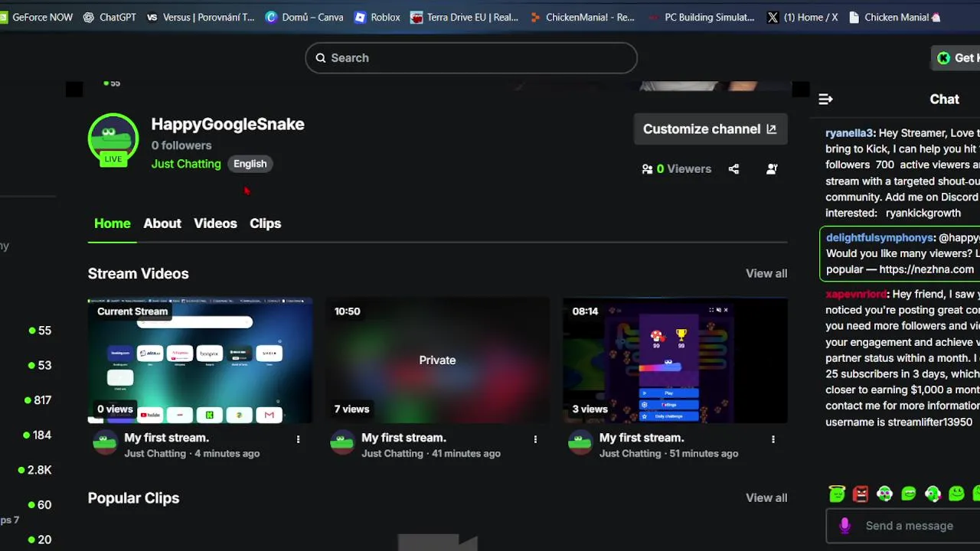Click the user icon beside the share icon
980x551 pixels.
pos(772,169)
